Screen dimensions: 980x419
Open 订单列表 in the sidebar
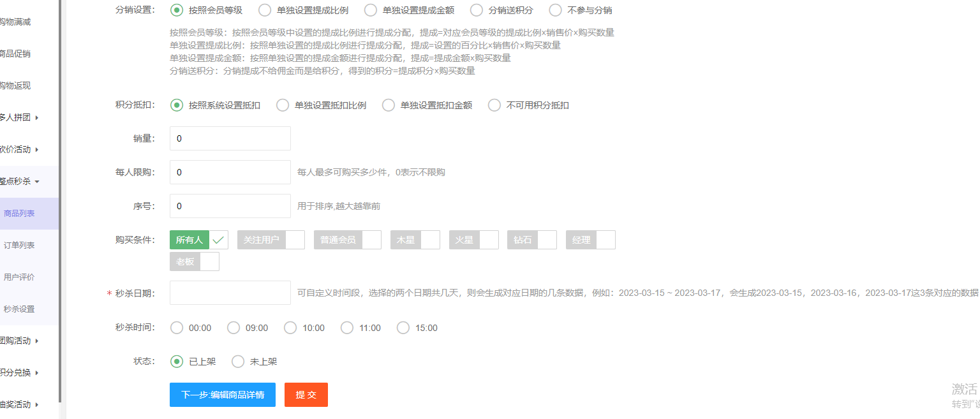[x=19, y=245]
